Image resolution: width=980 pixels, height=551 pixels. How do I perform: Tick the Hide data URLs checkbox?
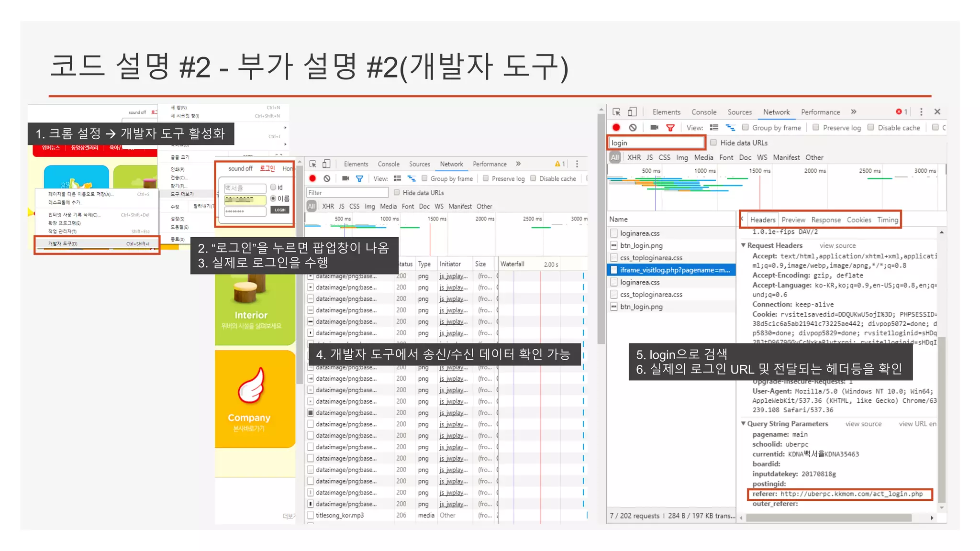[x=713, y=143]
